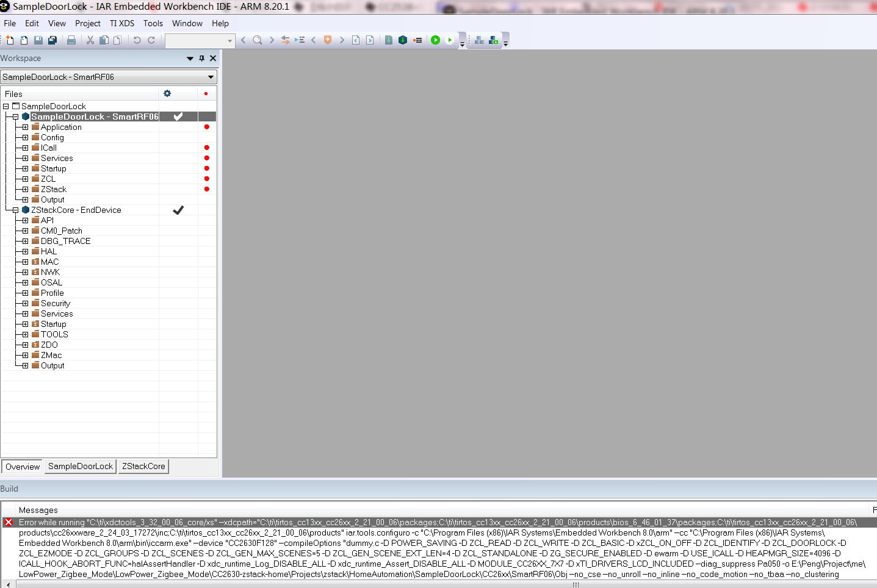Click the Paste toolbar icon

[118, 40]
